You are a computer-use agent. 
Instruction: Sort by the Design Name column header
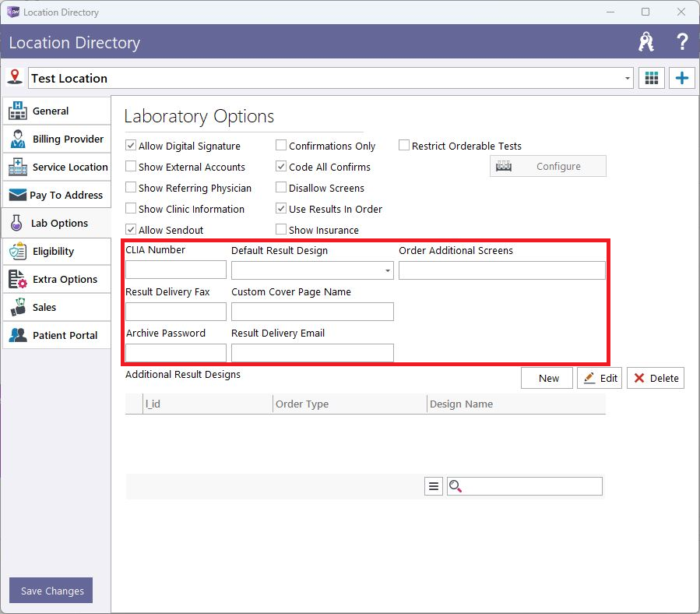click(516, 404)
